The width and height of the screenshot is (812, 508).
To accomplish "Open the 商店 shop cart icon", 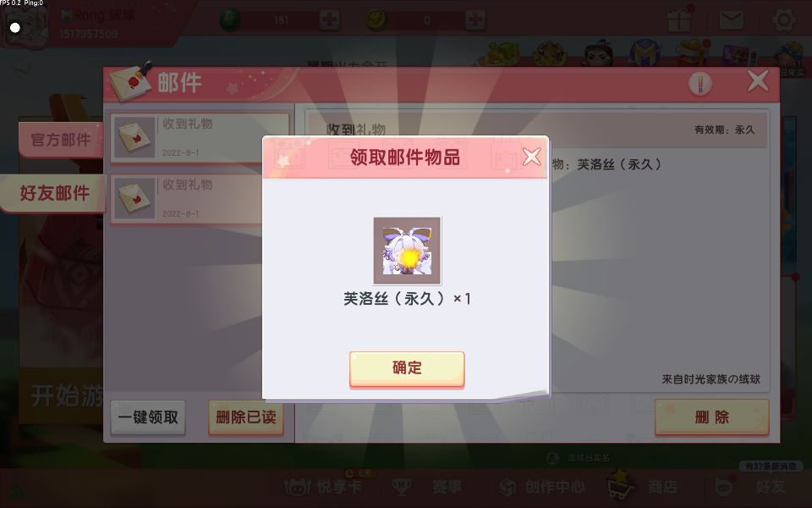I will 621,483.
